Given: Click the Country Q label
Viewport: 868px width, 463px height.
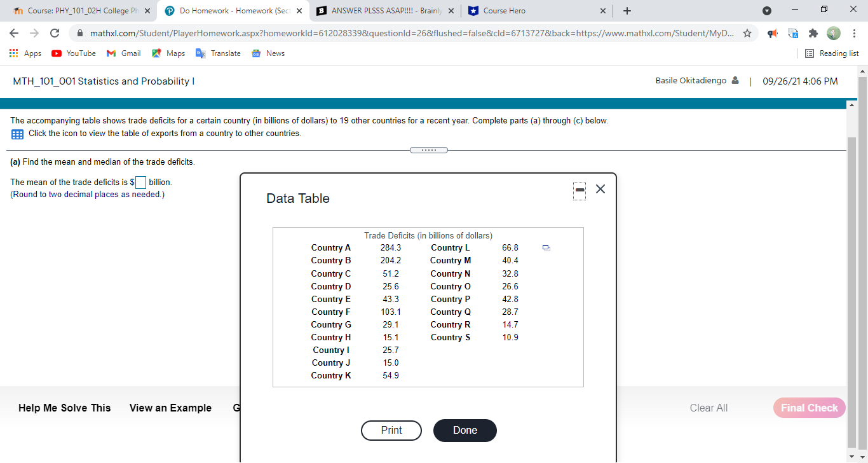Looking at the screenshot, I should 451,312.
